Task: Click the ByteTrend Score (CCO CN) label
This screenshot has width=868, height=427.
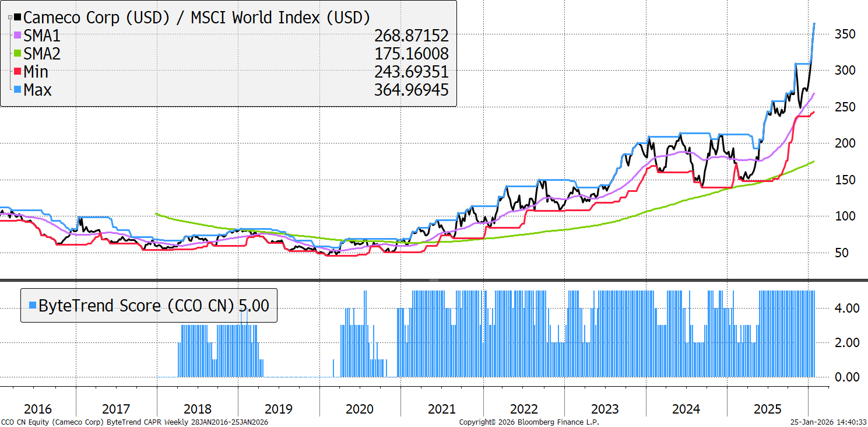Action: click(137, 305)
